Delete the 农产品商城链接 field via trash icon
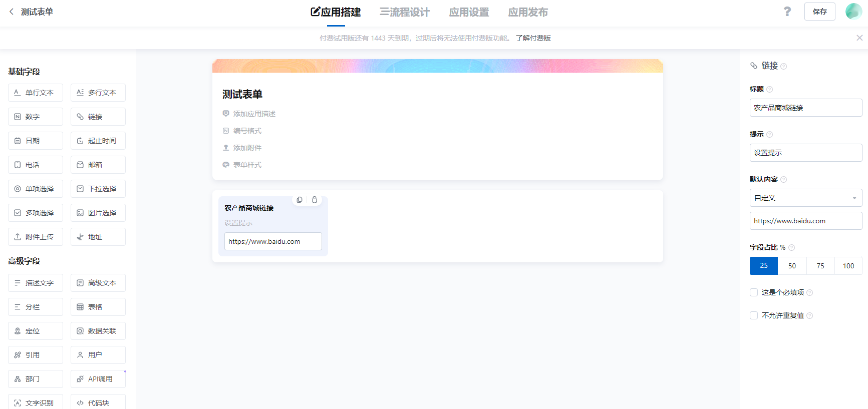Screen dimensions: 868x409 315,200
